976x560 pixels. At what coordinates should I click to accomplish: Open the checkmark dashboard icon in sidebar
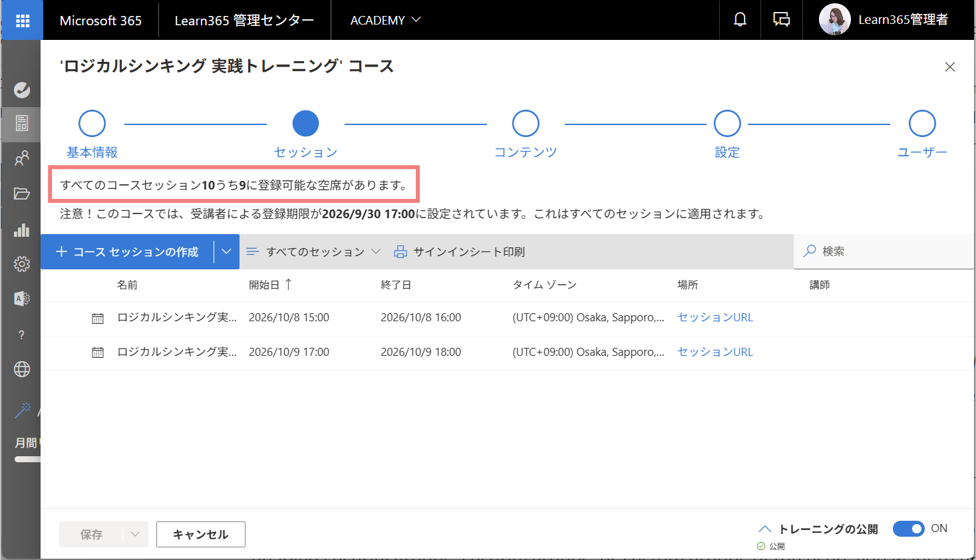[22, 90]
